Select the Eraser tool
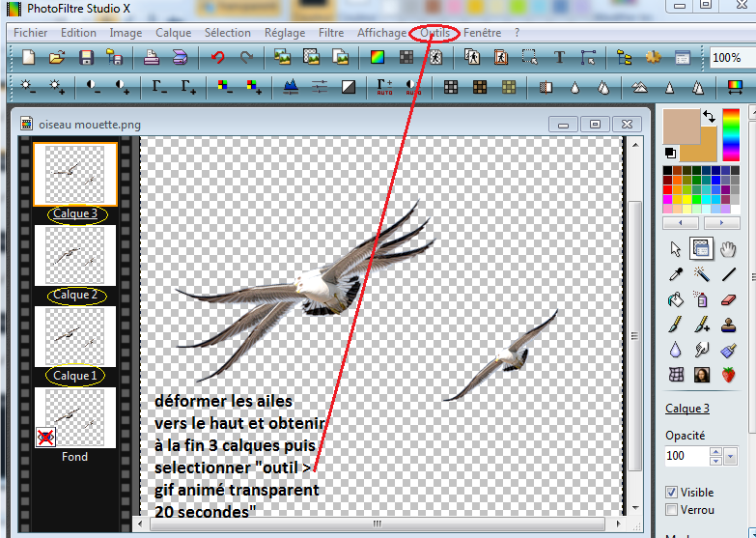Screen dimensions: 756x538 point(729,299)
